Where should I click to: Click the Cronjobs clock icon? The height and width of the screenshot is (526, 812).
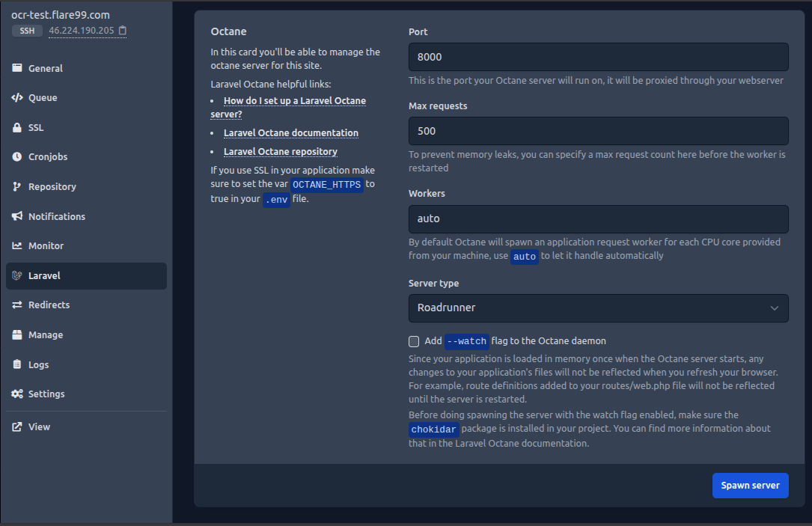click(x=17, y=157)
